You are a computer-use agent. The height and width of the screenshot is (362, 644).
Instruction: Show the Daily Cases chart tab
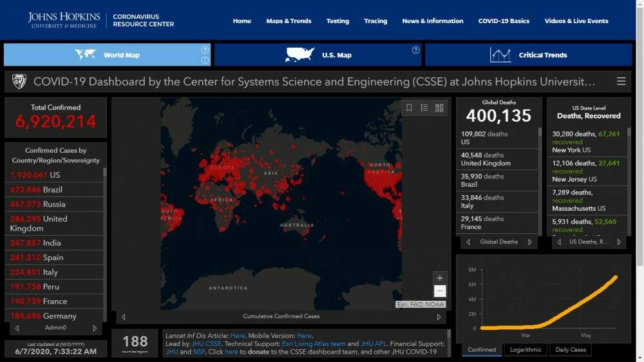coord(570,350)
